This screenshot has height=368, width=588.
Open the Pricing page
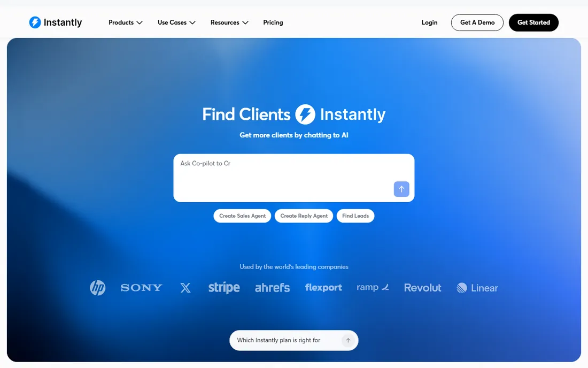273,22
